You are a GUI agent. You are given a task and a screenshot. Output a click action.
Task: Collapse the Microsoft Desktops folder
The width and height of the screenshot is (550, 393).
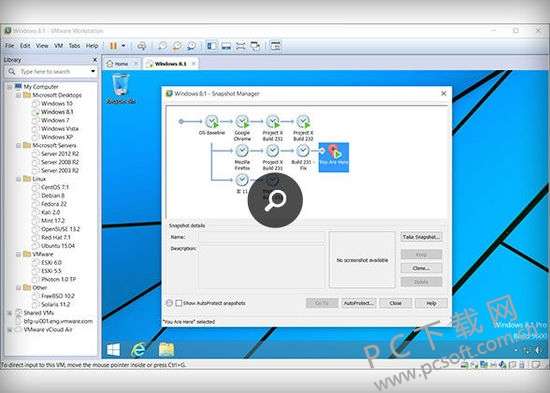tap(19, 95)
